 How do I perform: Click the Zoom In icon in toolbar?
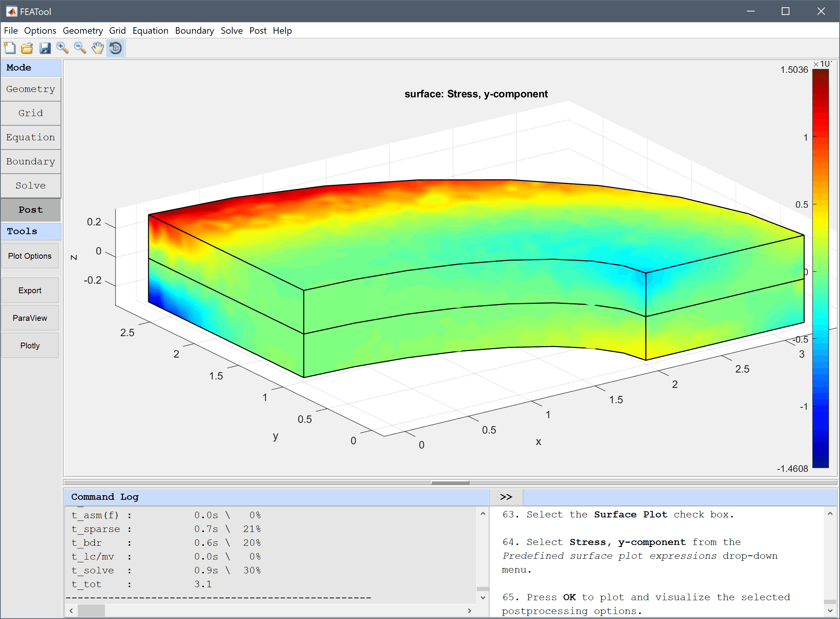click(63, 48)
